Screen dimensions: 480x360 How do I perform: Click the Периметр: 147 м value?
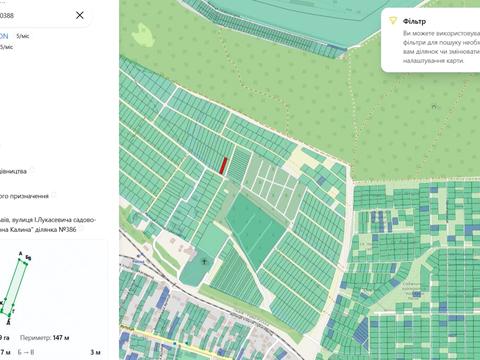45,338
